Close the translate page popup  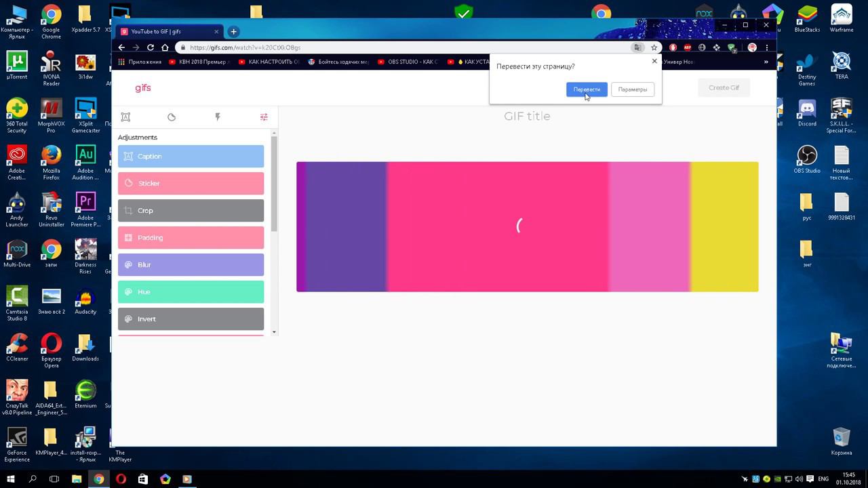tap(654, 61)
